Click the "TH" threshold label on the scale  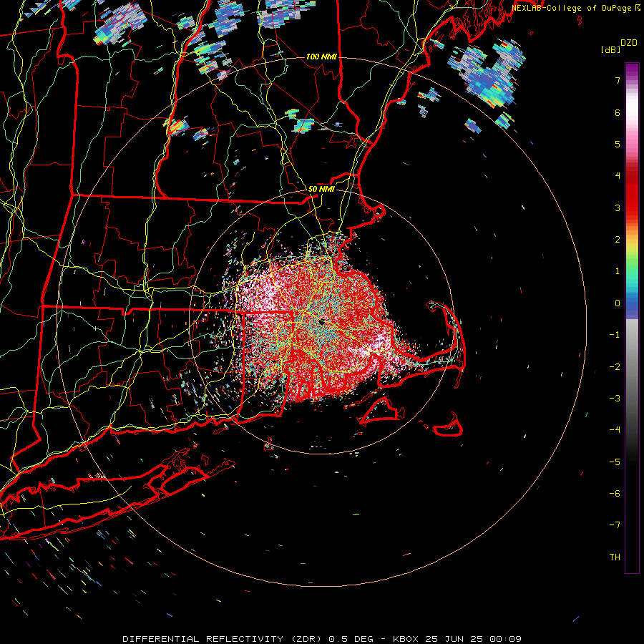tap(615, 557)
